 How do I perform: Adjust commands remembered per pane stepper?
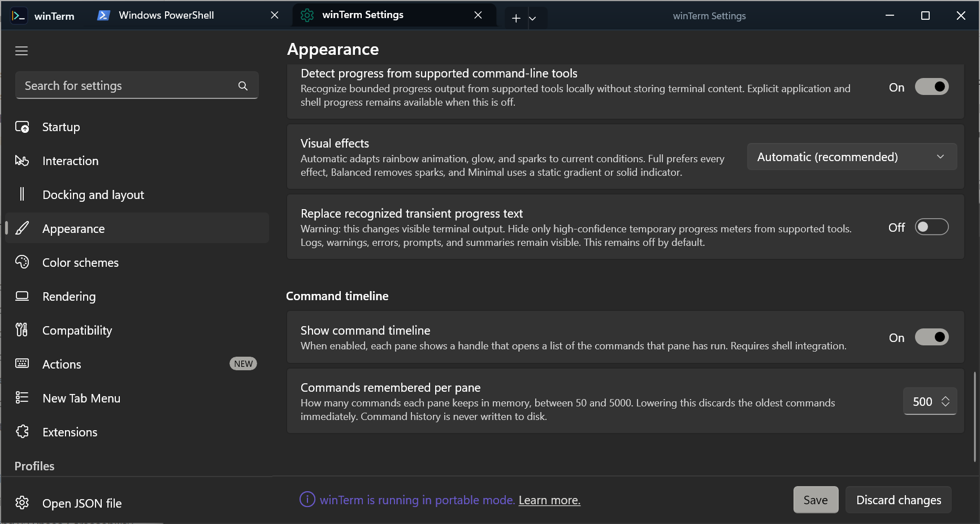[946, 401]
